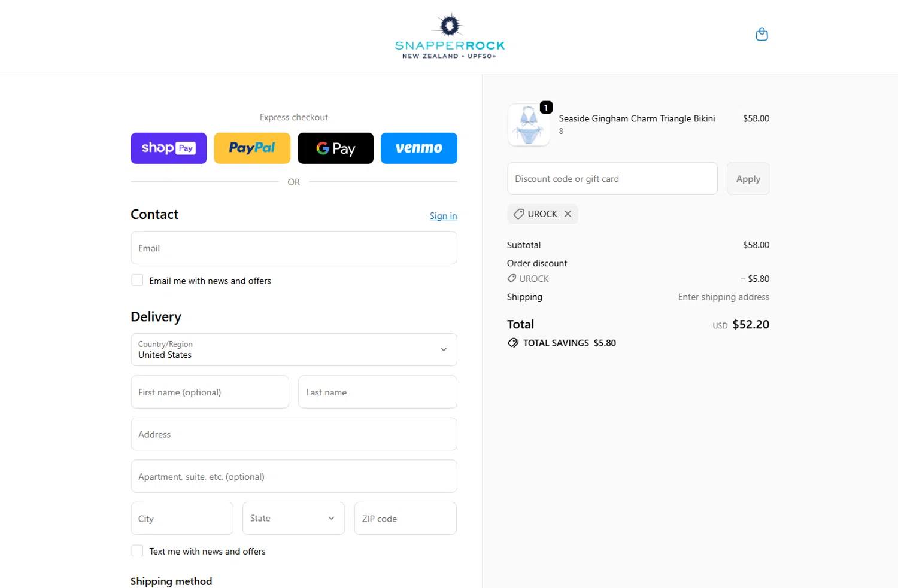Choose Google Pay express checkout

point(335,148)
